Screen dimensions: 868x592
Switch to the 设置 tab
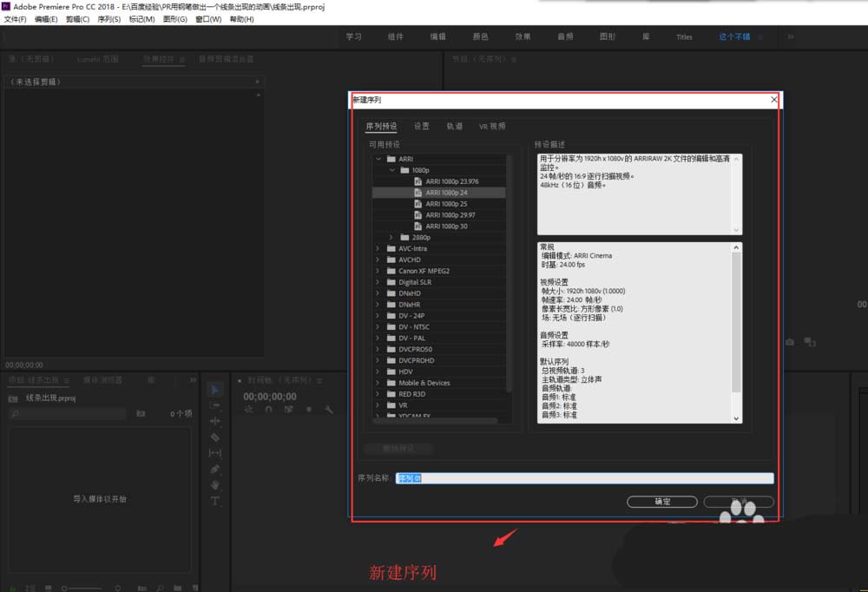(x=422, y=126)
